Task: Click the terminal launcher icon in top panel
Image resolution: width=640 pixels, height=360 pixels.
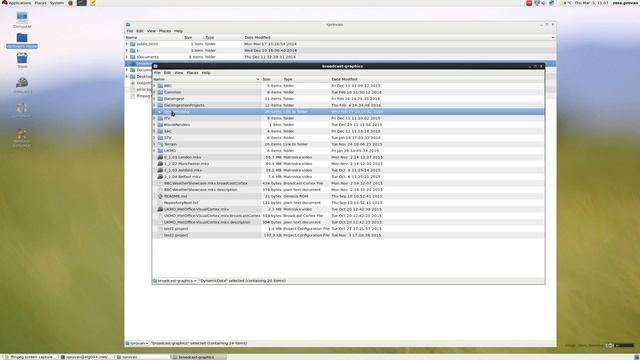Action: [82, 3]
